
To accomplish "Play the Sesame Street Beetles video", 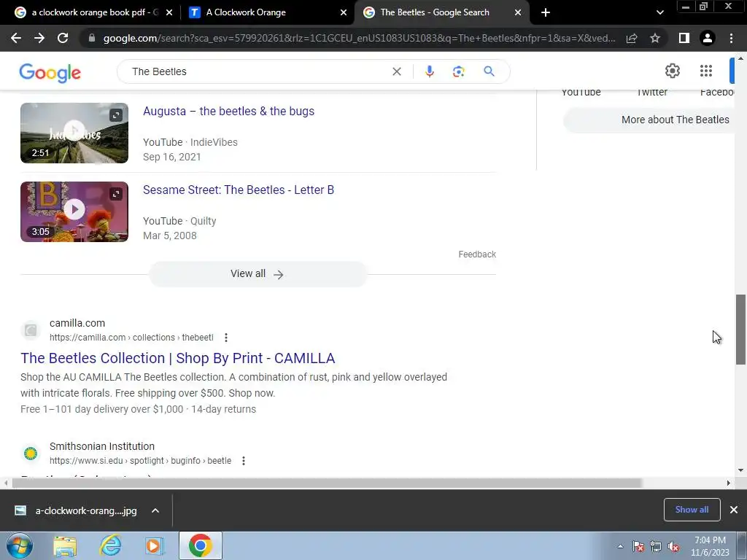I will (x=74, y=209).
